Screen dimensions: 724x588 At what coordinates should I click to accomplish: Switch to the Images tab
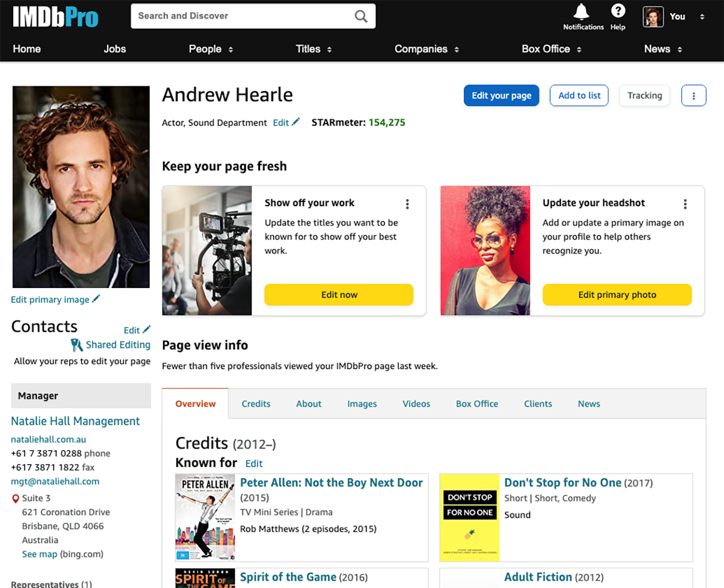(x=362, y=404)
